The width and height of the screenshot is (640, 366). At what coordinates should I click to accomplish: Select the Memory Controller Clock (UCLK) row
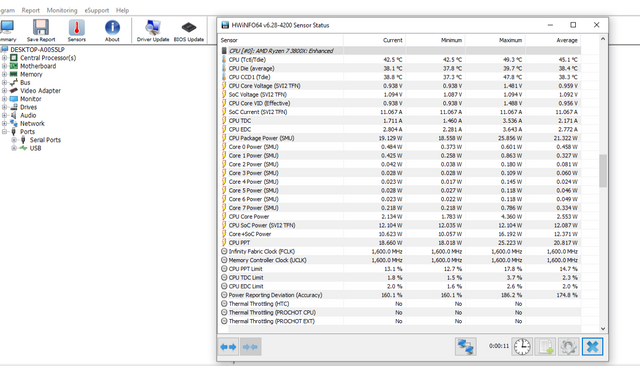(x=400, y=260)
